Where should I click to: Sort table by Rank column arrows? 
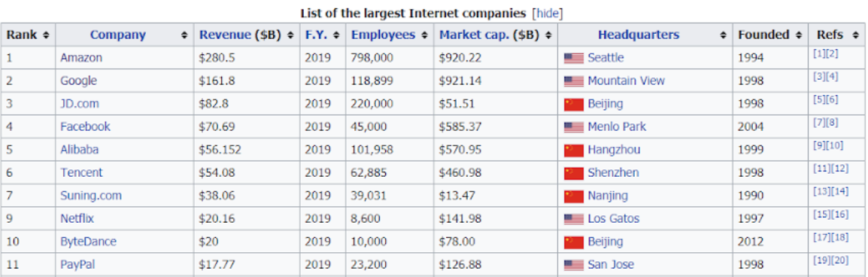46,35
